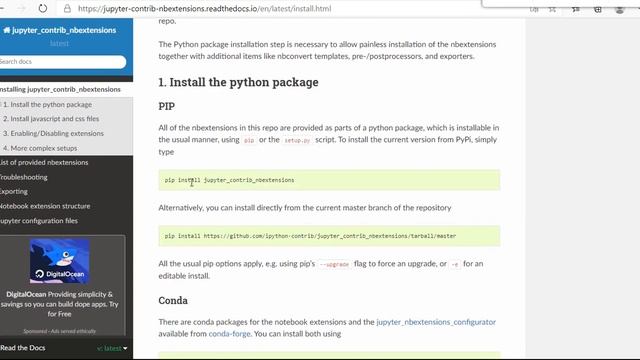Screen dimensions: 640x360
Task: Click the browser address bar URL
Action: [204, 9]
